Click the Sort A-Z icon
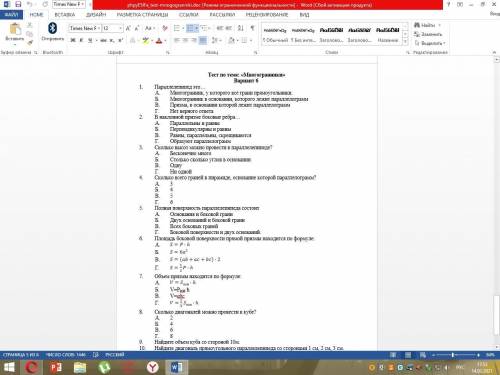This screenshot has height=375, width=500. 241,28
